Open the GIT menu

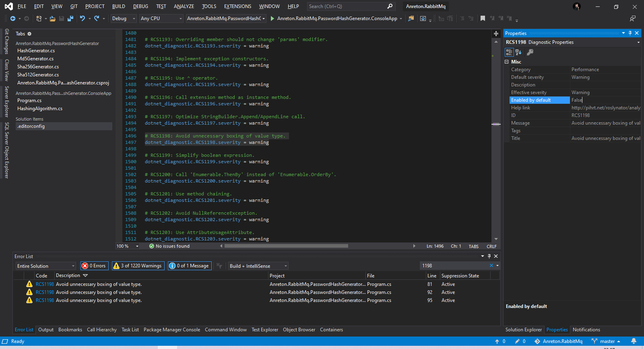pyautogui.click(x=74, y=6)
